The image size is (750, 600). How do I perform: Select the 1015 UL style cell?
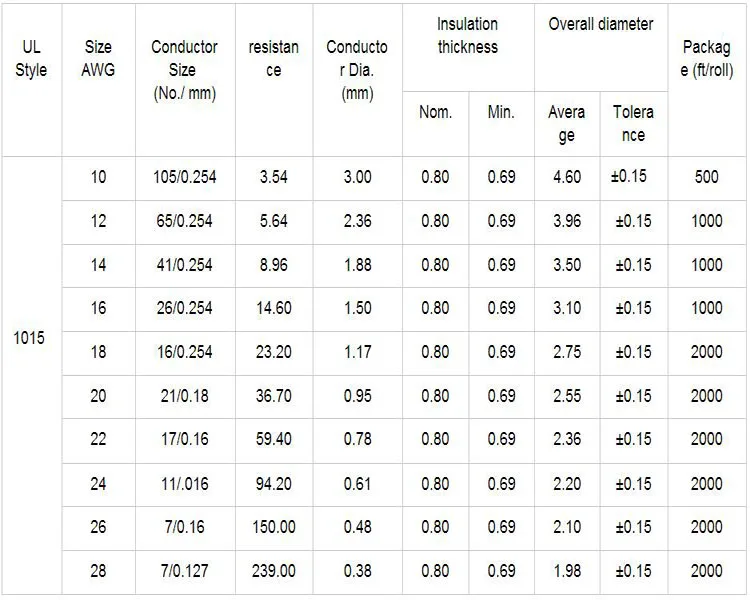coord(30,337)
